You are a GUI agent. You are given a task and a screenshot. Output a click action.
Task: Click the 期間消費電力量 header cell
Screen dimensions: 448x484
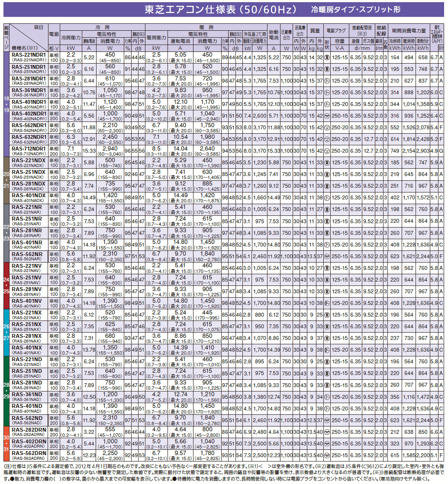coord(409,31)
